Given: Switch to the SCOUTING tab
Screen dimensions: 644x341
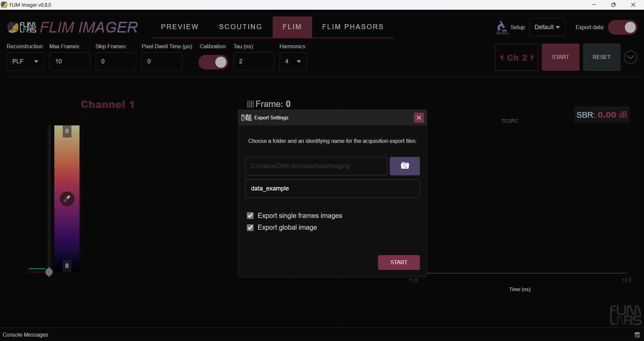Looking at the screenshot, I should click(240, 27).
